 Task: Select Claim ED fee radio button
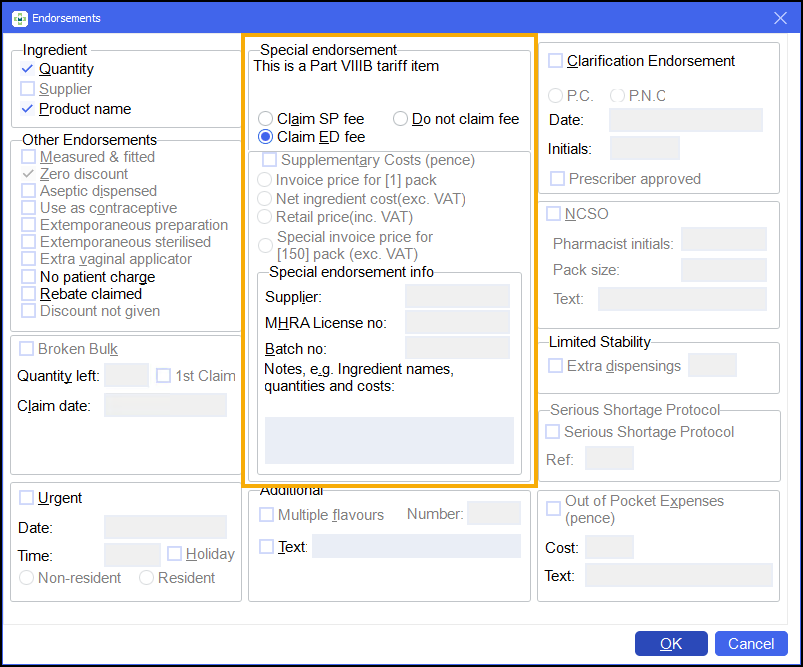pos(266,137)
